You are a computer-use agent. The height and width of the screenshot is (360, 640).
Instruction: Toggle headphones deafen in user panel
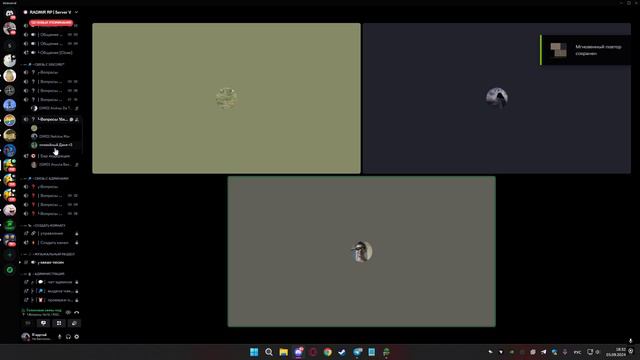coord(68,337)
